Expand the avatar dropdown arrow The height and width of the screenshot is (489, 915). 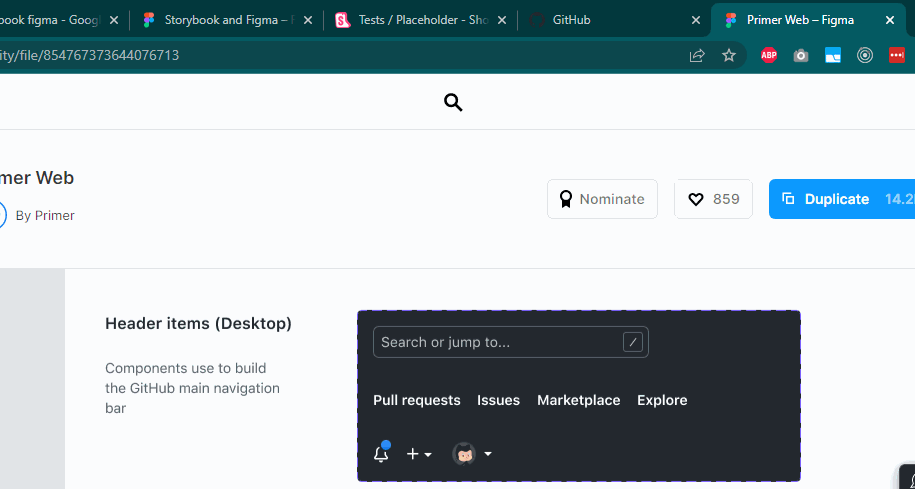(x=488, y=454)
